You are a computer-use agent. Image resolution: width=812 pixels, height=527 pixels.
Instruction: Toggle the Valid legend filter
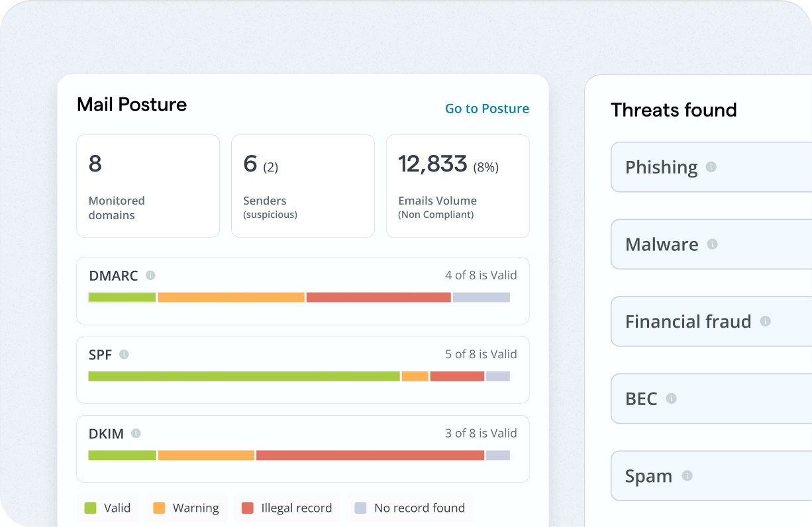click(108, 508)
